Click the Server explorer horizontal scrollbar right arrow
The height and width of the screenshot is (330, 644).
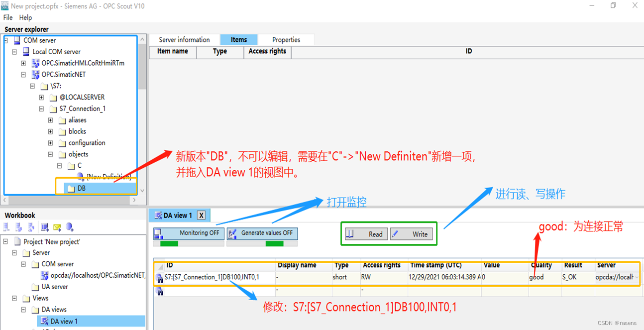click(x=133, y=200)
